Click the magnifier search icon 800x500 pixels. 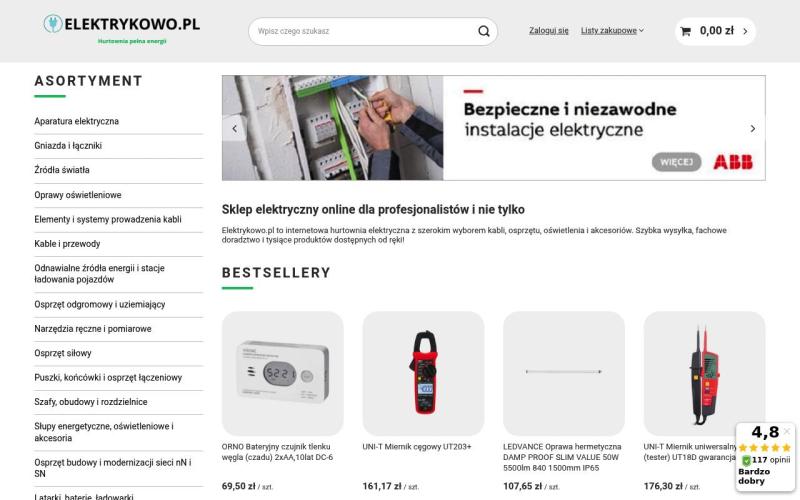pyautogui.click(x=484, y=31)
